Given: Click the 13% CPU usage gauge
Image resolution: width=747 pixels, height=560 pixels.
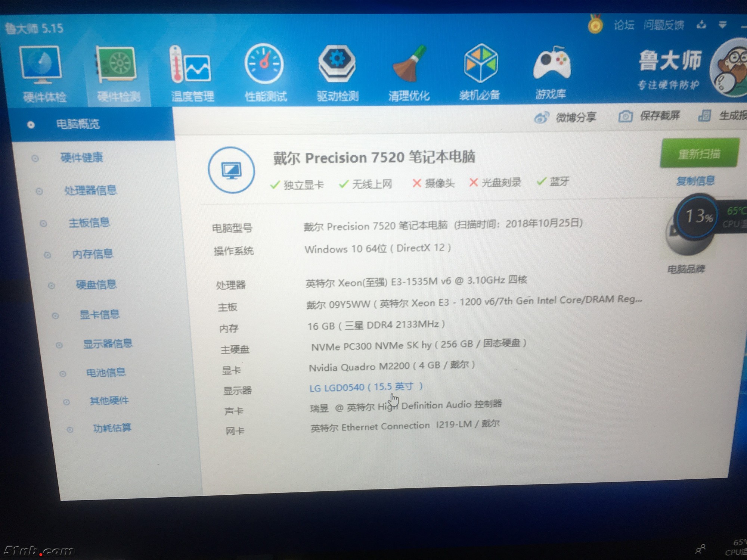Looking at the screenshot, I should pos(698,217).
